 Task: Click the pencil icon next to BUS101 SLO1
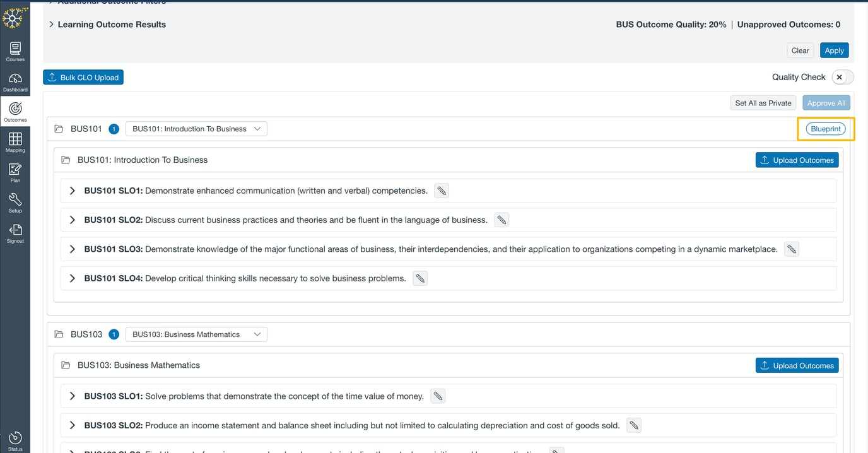(441, 190)
